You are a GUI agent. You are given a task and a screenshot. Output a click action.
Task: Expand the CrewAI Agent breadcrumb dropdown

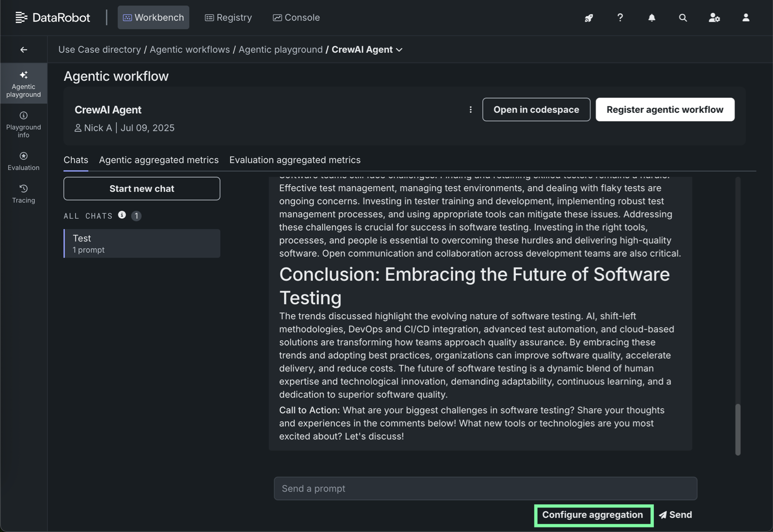coord(399,50)
